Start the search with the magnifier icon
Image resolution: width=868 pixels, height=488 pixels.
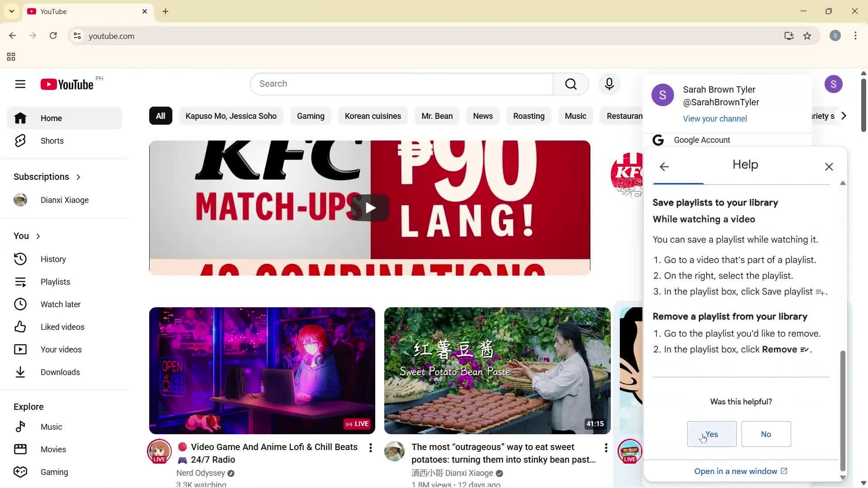pos(571,84)
